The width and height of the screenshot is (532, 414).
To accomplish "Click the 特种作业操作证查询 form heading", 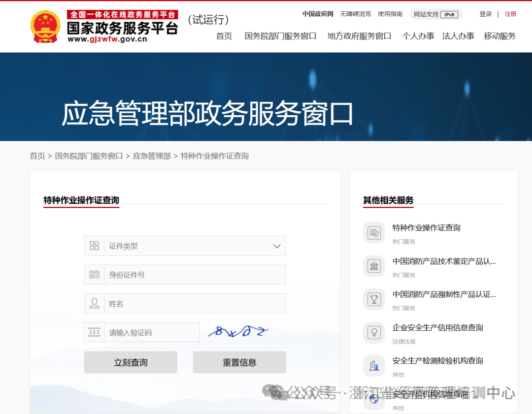I will 81,200.
